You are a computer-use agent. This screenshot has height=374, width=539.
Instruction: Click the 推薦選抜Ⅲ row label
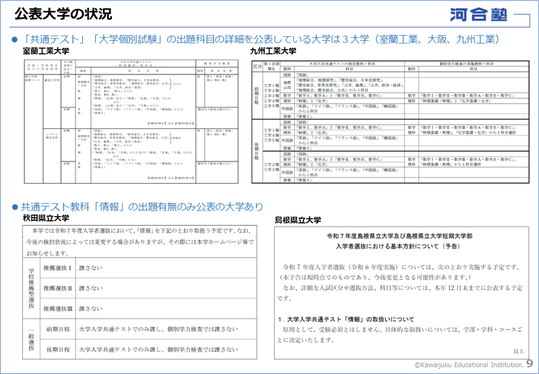[57, 308]
